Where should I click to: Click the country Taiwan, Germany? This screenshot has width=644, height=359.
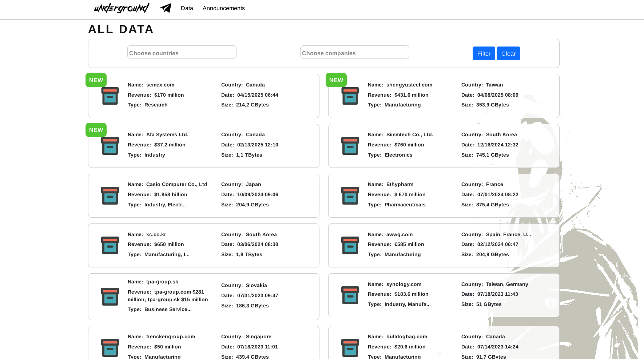point(507,284)
